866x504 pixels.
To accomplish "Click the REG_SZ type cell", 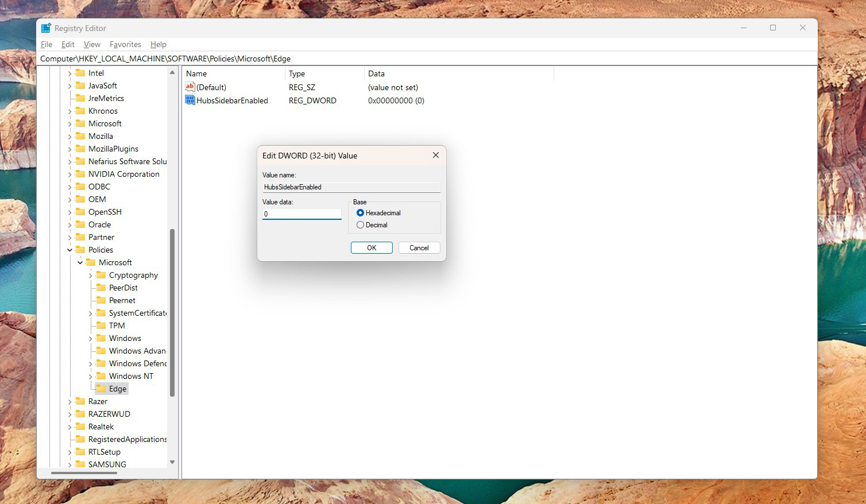I will click(x=302, y=87).
